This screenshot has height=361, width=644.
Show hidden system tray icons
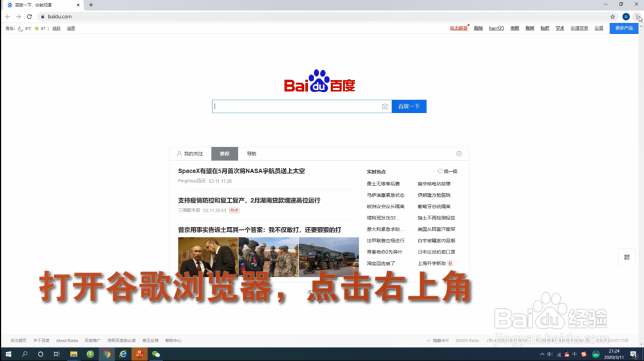click(x=542, y=354)
